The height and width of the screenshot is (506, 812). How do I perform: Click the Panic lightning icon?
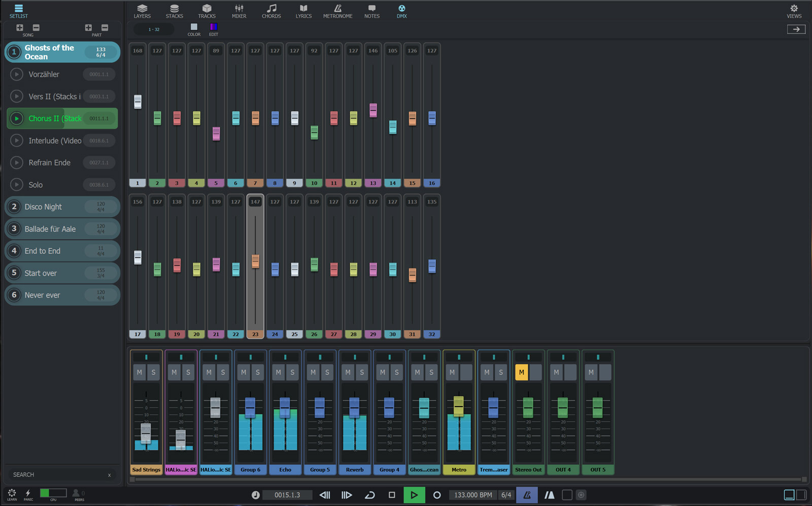pos(28,494)
